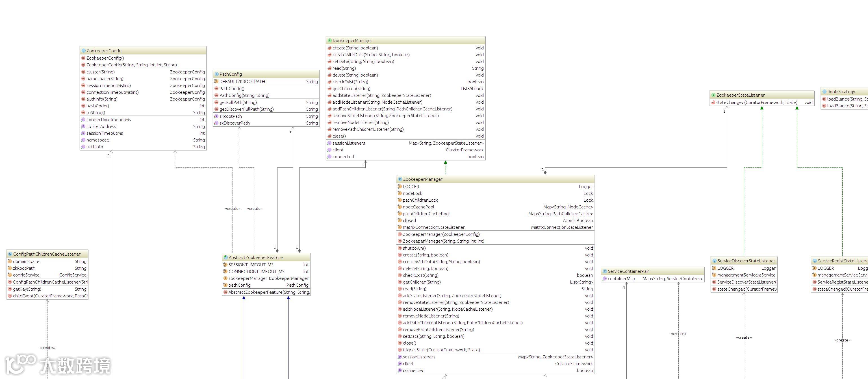Select the ZookeeperManager class title
Viewport: 868px width, 379px height.
422,180
